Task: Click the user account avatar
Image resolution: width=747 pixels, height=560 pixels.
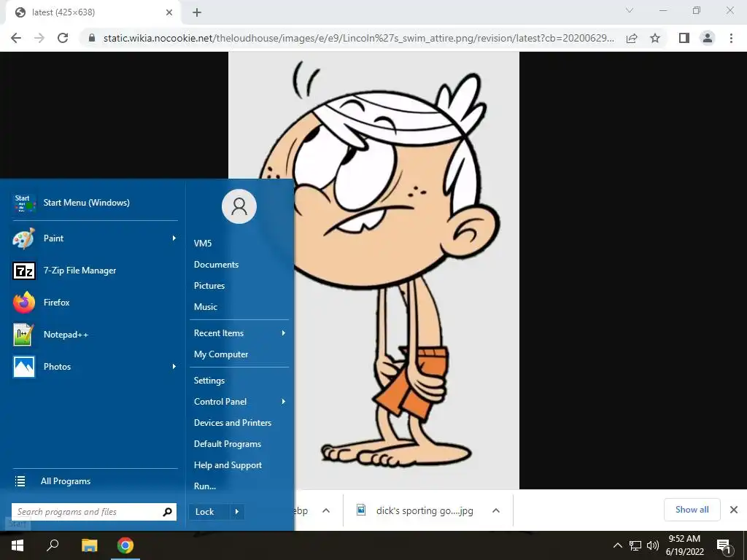Action: 239,206
